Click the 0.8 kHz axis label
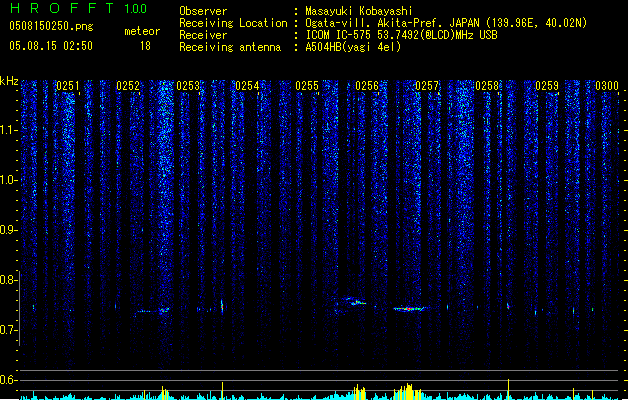The height and width of the screenshot is (400, 629). pos(9,280)
